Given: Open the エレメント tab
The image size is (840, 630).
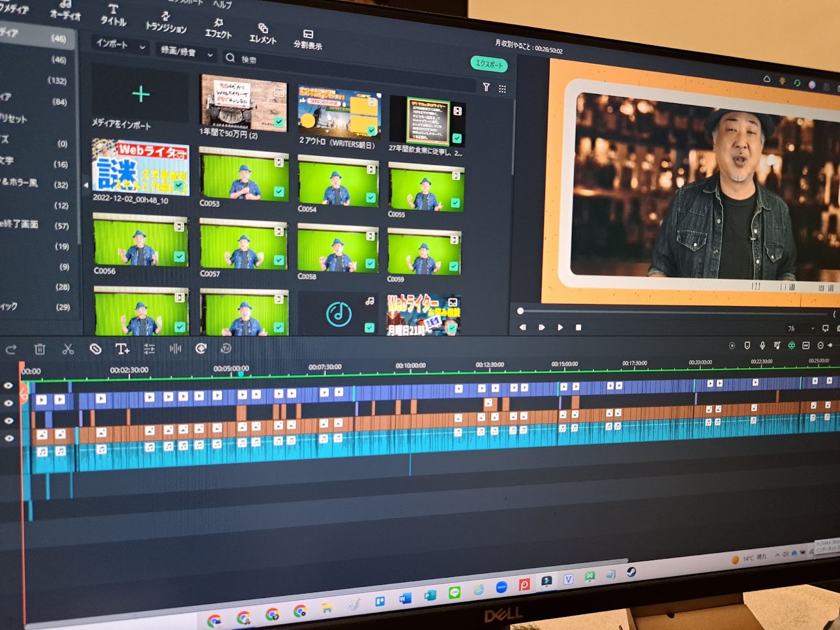Looking at the screenshot, I should (x=262, y=34).
